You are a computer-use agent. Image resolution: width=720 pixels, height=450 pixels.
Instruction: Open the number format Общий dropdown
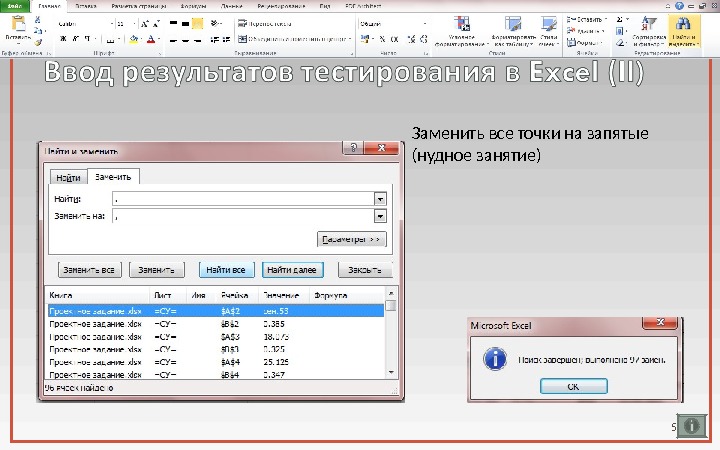tap(425, 24)
